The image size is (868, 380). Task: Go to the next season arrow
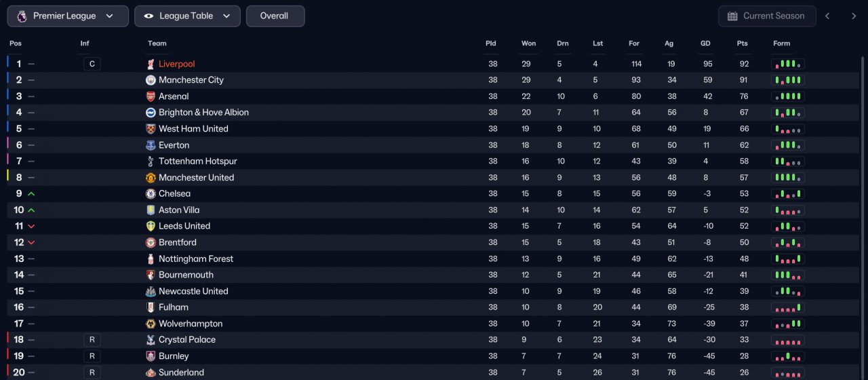[x=854, y=16]
